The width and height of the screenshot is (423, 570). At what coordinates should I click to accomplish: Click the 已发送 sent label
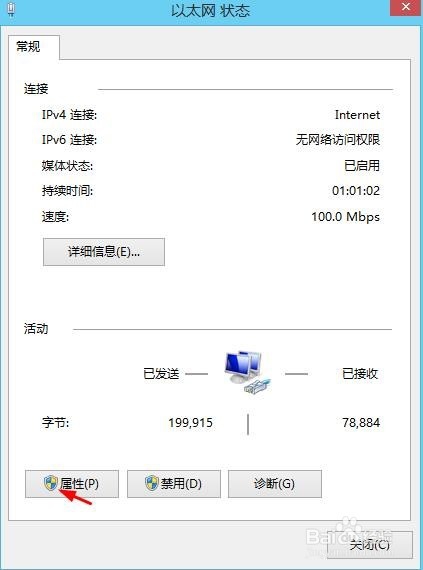point(161,374)
